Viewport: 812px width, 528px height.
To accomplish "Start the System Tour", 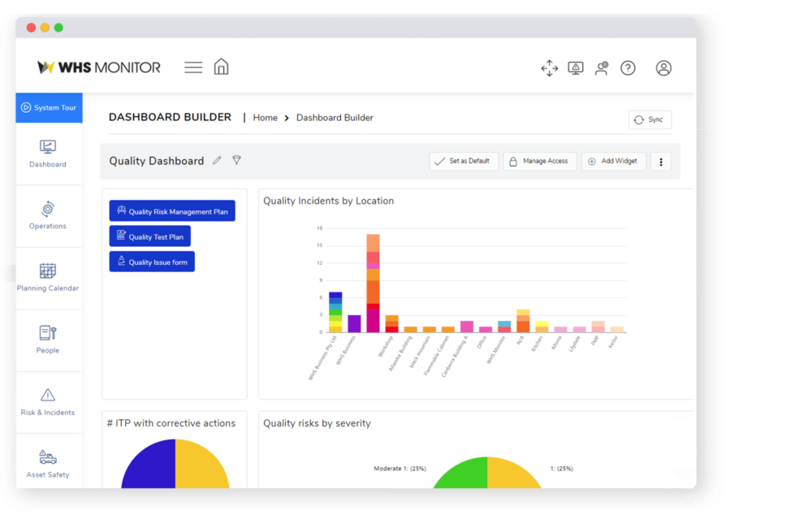I will [49, 106].
